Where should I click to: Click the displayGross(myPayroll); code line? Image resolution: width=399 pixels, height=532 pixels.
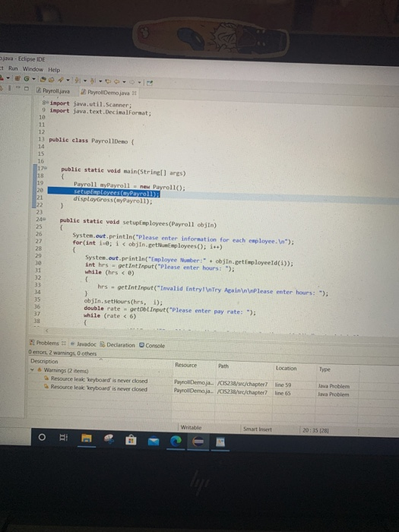pyautogui.click(x=112, y=201)
